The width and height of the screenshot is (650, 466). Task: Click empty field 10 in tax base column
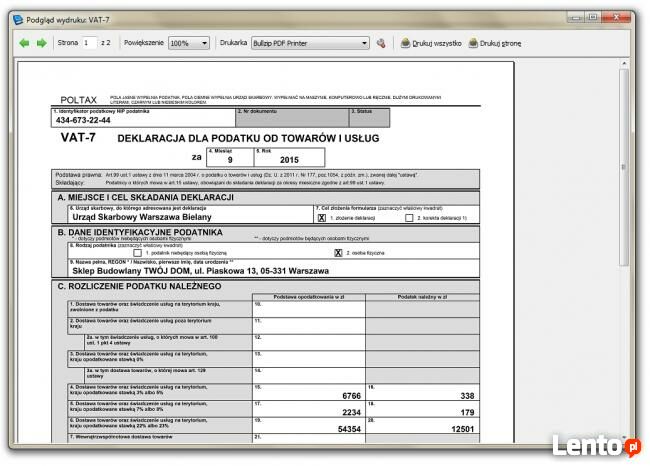click(309, 309)
